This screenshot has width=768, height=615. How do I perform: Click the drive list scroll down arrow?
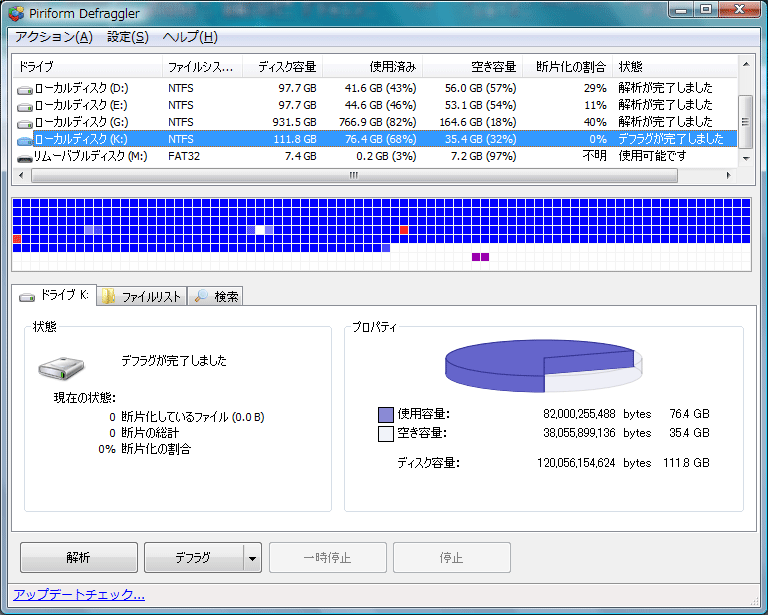point(745,158)
